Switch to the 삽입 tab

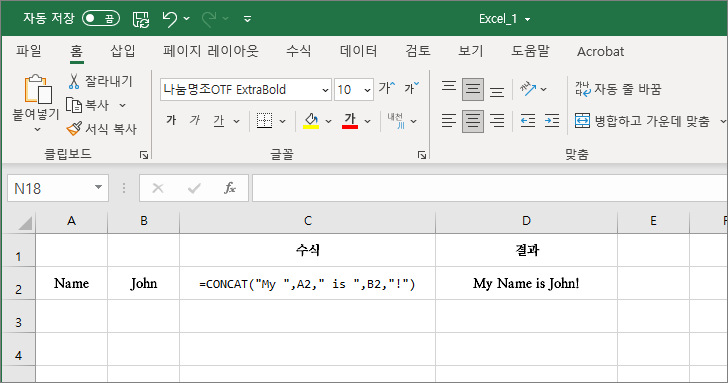coord(123,51)
